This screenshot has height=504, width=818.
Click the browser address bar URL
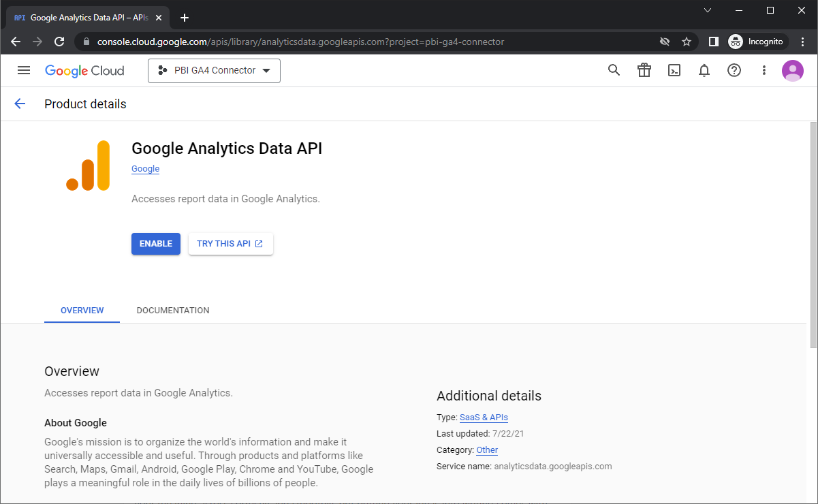click(x=300, y=42)
